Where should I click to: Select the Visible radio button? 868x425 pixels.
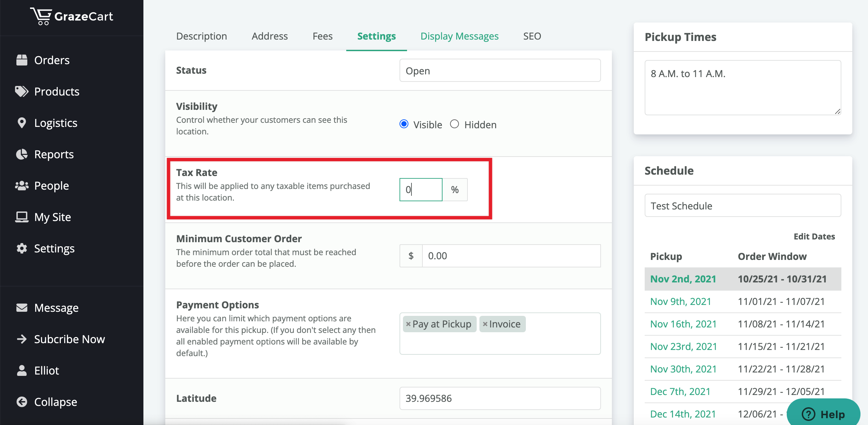404,124
